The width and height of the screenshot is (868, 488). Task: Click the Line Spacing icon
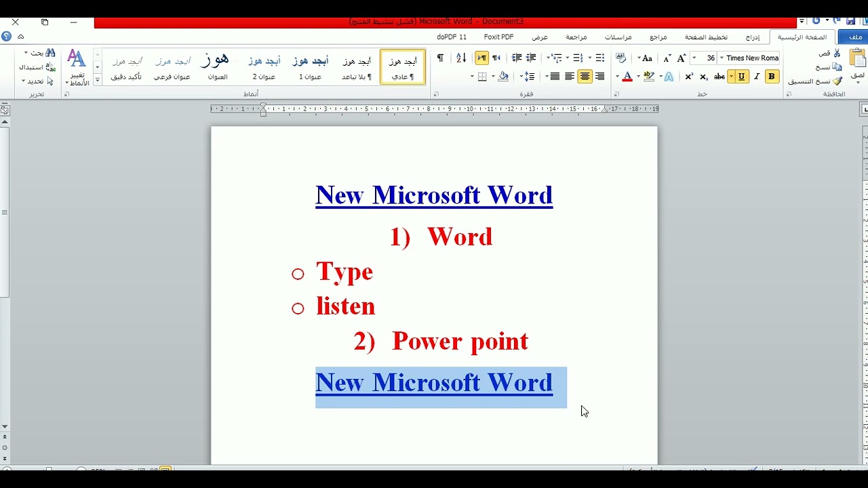(x=529, y=77)
